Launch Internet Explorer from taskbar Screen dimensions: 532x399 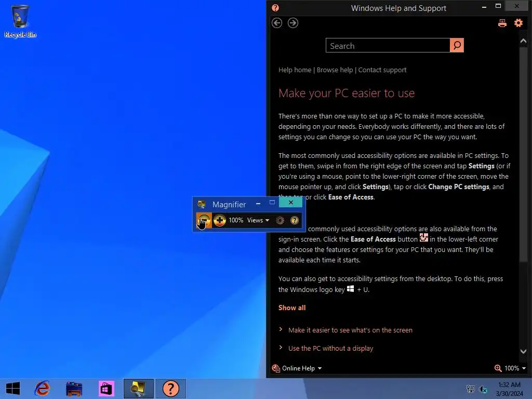(x=43, y=389)
